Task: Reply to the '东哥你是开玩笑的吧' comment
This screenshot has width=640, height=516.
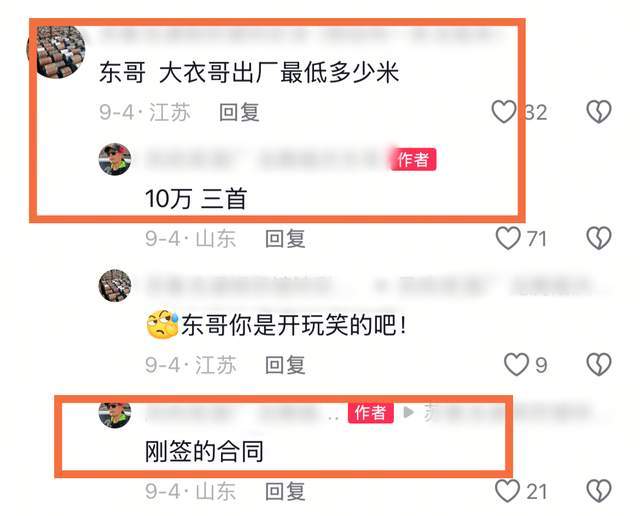Action: [x=285, y=365]
